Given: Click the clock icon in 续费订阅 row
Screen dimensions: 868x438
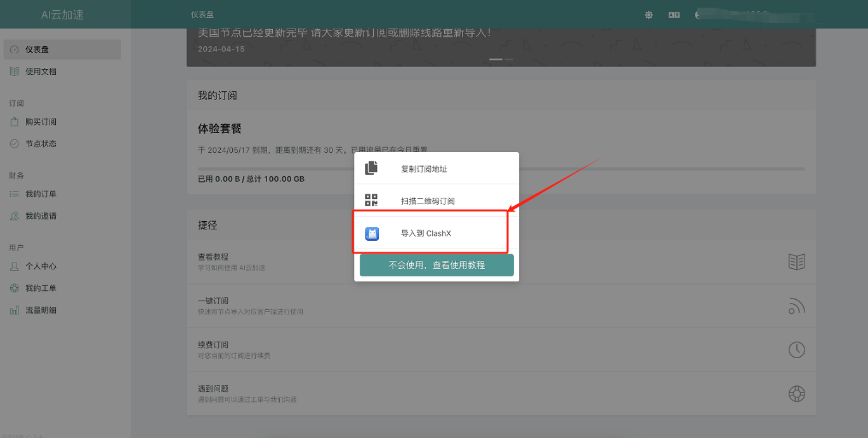Looking at the screenshot, I should click(797, 350).
